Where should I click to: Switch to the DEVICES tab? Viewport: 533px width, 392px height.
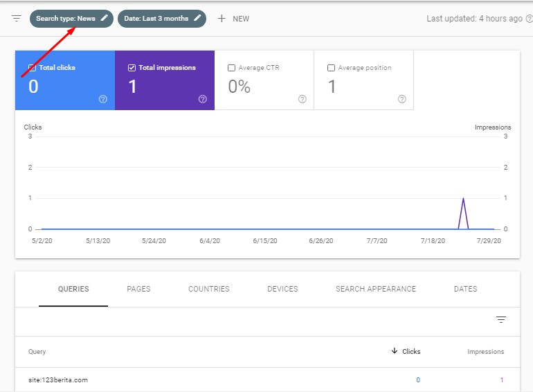point(282,289)
